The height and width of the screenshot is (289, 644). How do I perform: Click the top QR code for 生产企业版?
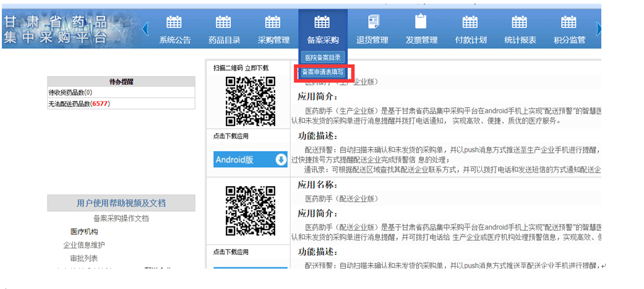[250, 101]
